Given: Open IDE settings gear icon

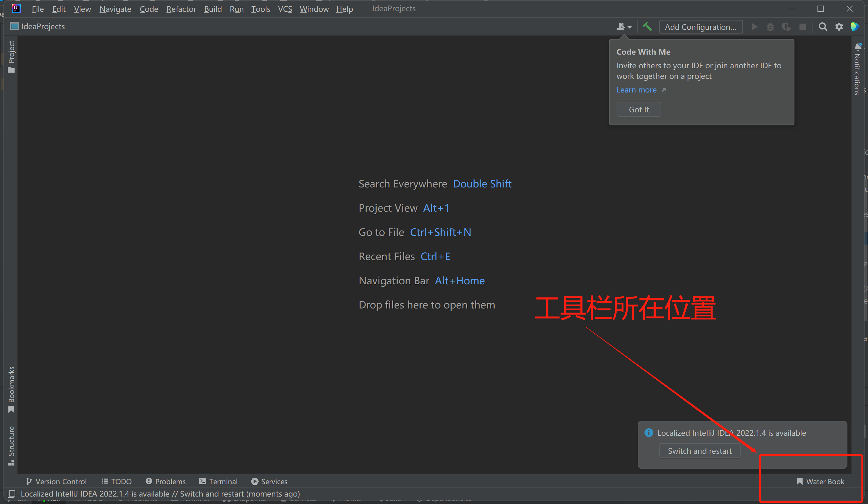Looking at the screenshot, I should [x=839, y=27].
